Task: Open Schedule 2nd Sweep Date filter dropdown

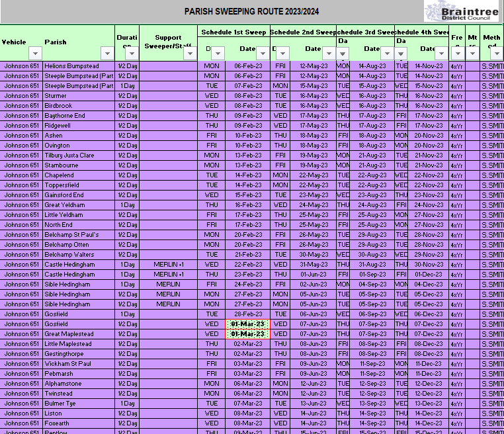Action: [x=329, y=53]
